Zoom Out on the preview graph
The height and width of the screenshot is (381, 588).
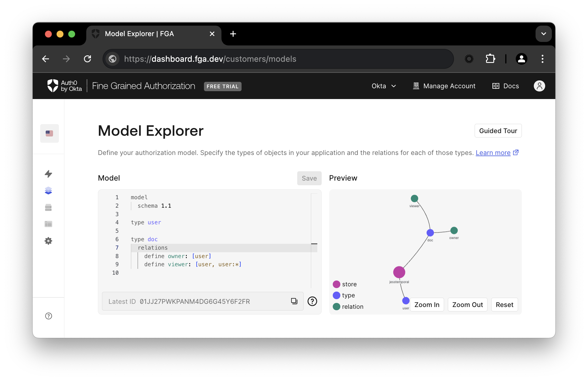point(468,305)
